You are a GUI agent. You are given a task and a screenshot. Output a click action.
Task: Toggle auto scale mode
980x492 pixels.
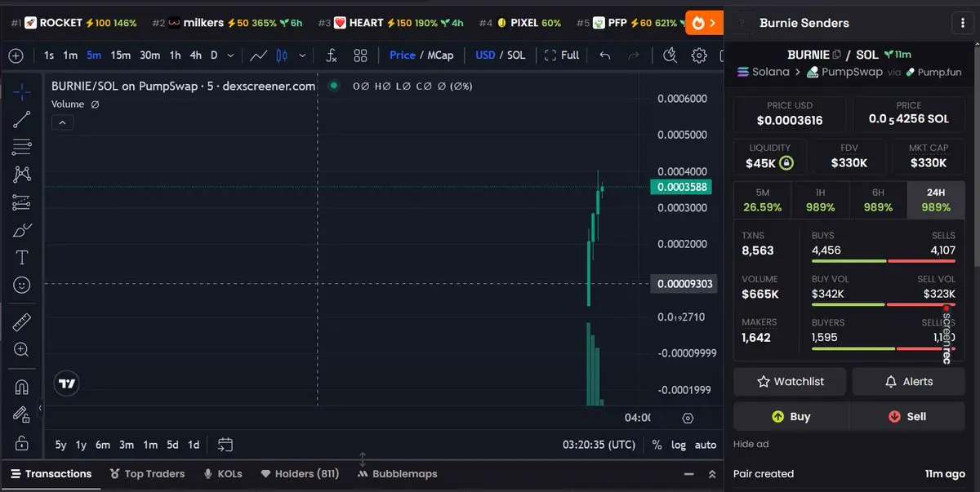point(706,445)
